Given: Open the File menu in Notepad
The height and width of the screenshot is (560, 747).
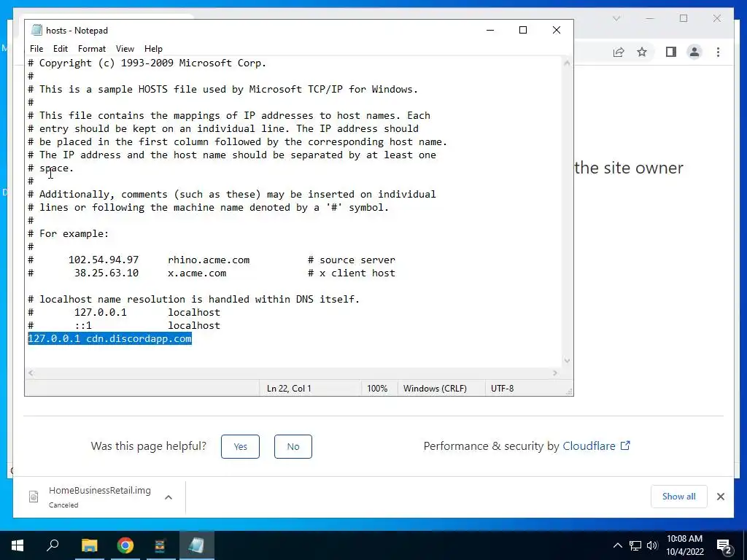Looking at the screenshot, I should point(36,49).
